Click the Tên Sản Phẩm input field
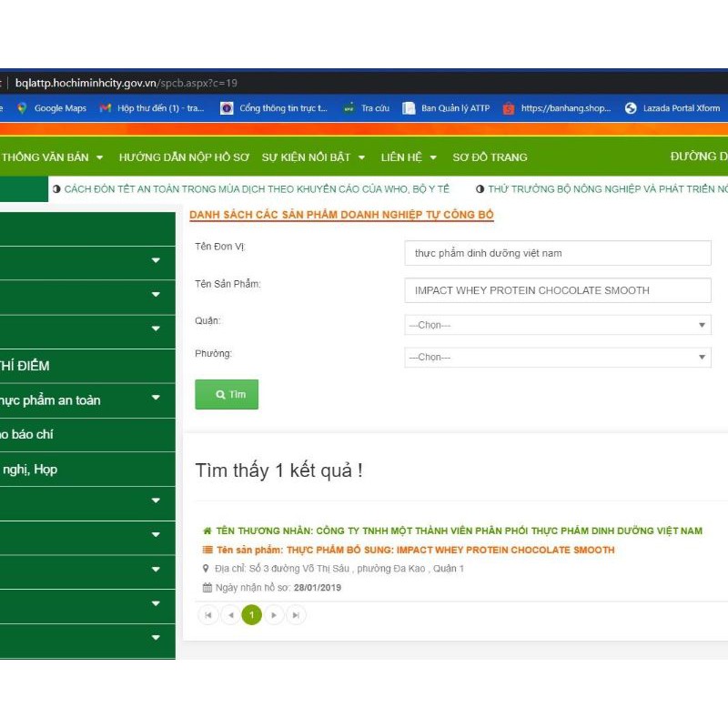The height and width of the screenshot is (728, 728). click(x=557, y=290)
